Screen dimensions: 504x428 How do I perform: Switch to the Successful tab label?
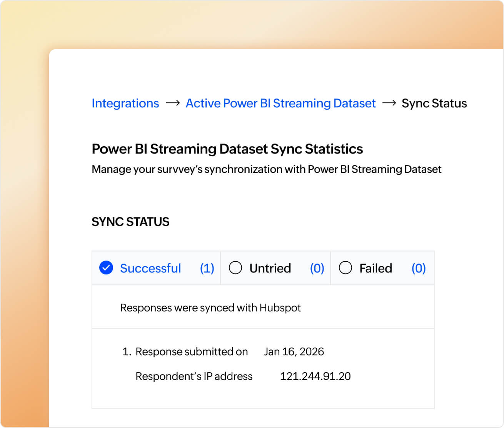coord(150,268)
